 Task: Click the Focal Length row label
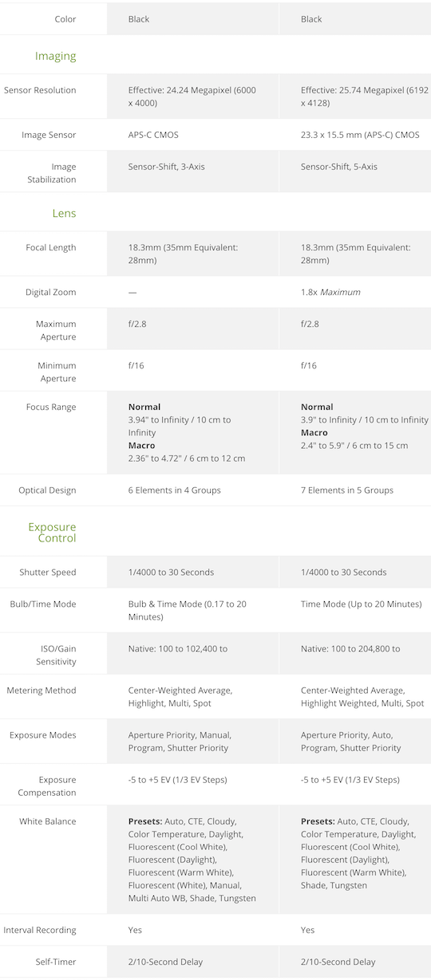click(51, 247)
